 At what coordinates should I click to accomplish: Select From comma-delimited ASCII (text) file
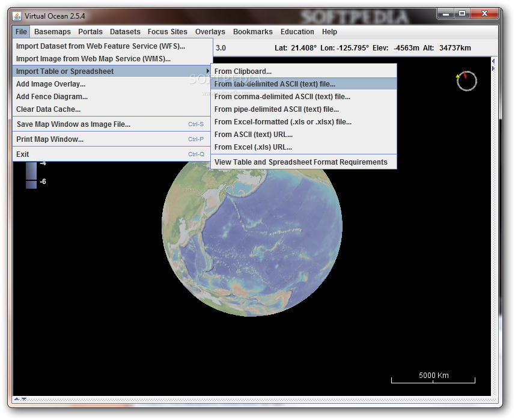point(303,97)
